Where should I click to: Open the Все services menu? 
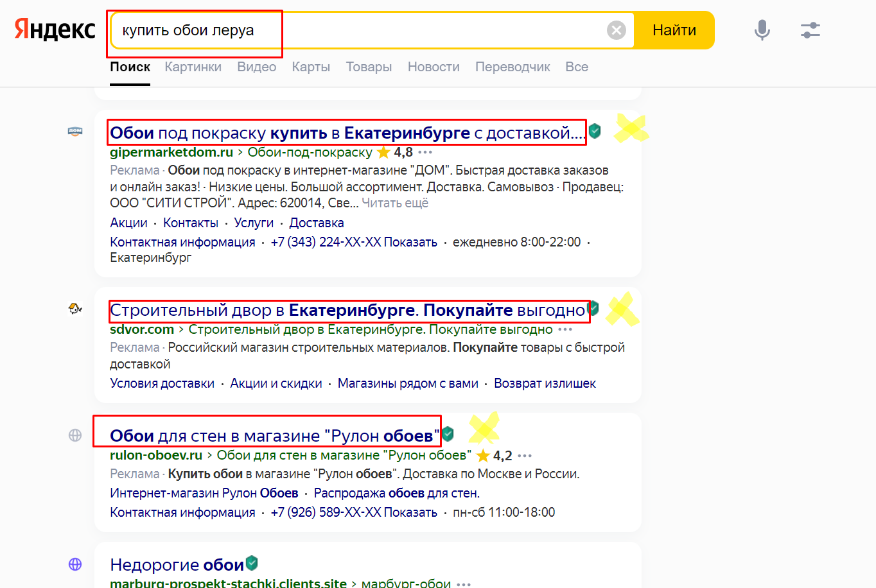click(577, 67)
